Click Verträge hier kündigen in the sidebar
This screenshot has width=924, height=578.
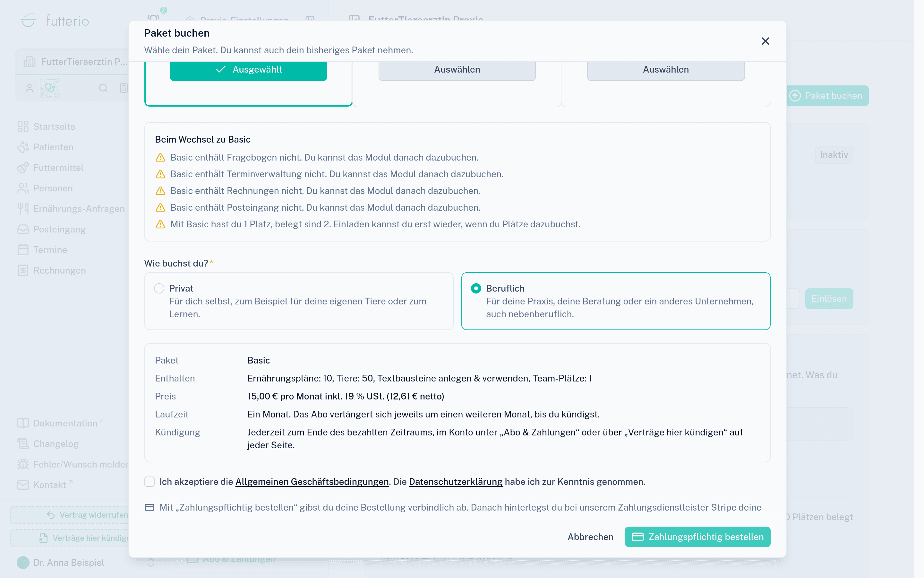(70, 538)
